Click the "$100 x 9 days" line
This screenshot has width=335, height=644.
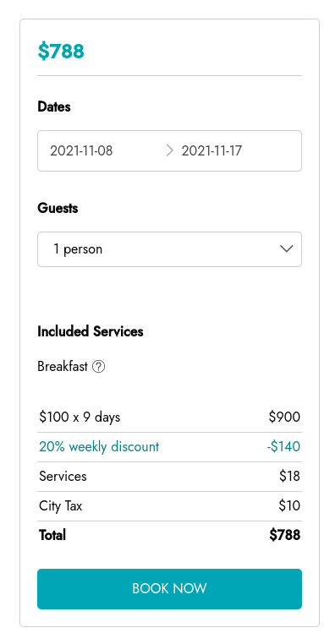[x=80, y=417]
